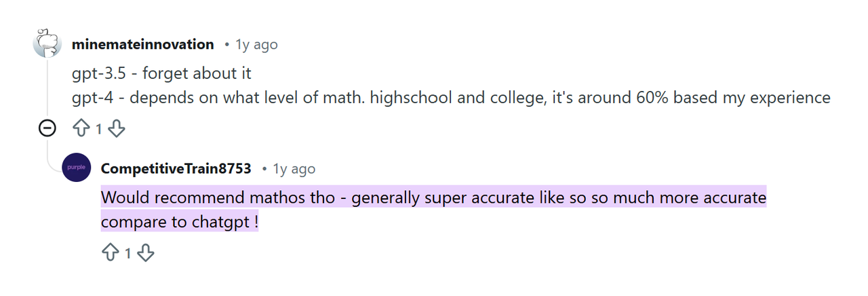Click the "gpt-3.5 - forget about it" line

[x=161, y=73]
